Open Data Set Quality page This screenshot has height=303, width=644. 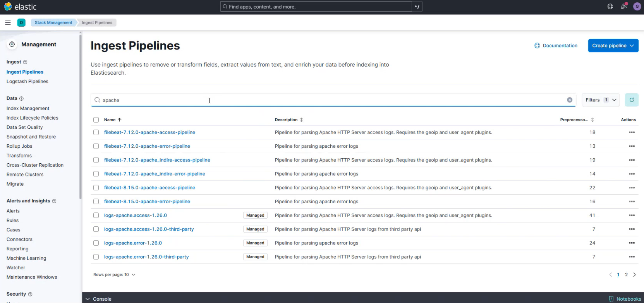pos(24,127)
